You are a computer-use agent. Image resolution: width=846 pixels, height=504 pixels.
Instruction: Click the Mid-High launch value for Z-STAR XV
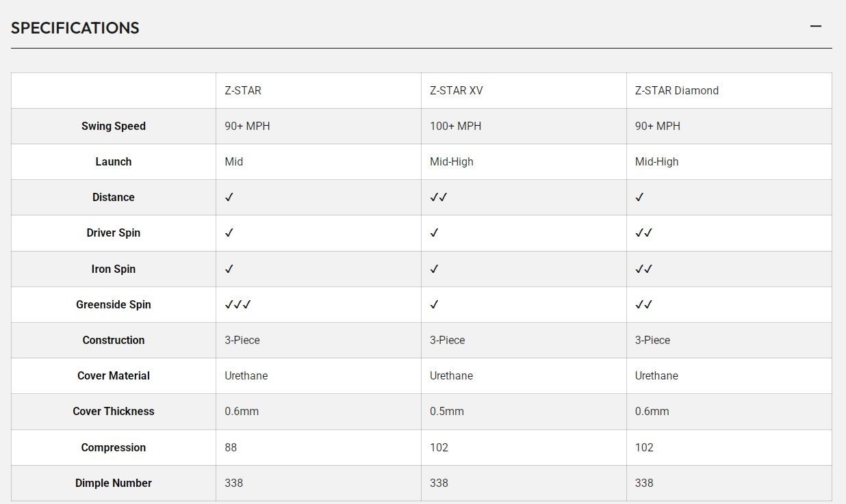452,161
